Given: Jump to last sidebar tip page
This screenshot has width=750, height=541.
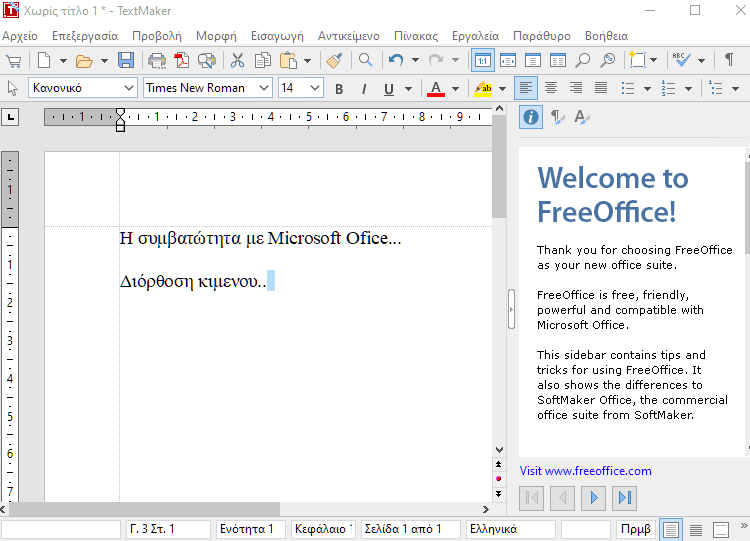Looking at the screenshot, I should (x=625, y=498).
